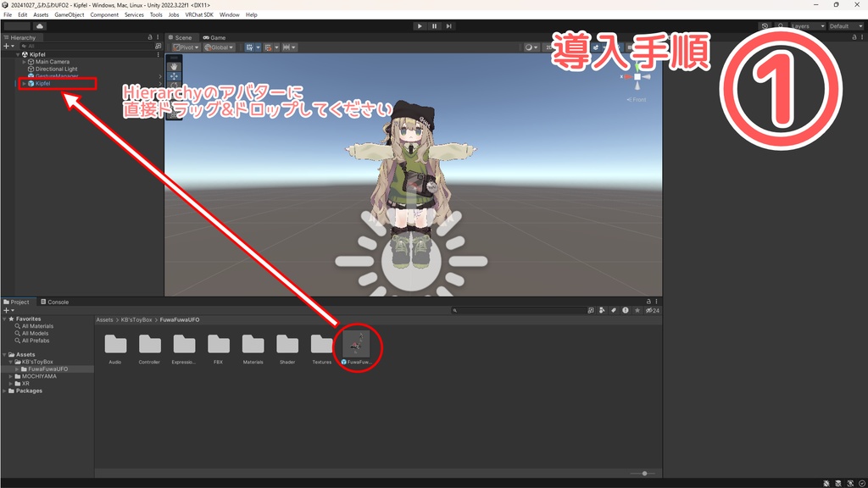Click the plus button to create new assets
The image size is (868, 488).
(x=6, y=310)
